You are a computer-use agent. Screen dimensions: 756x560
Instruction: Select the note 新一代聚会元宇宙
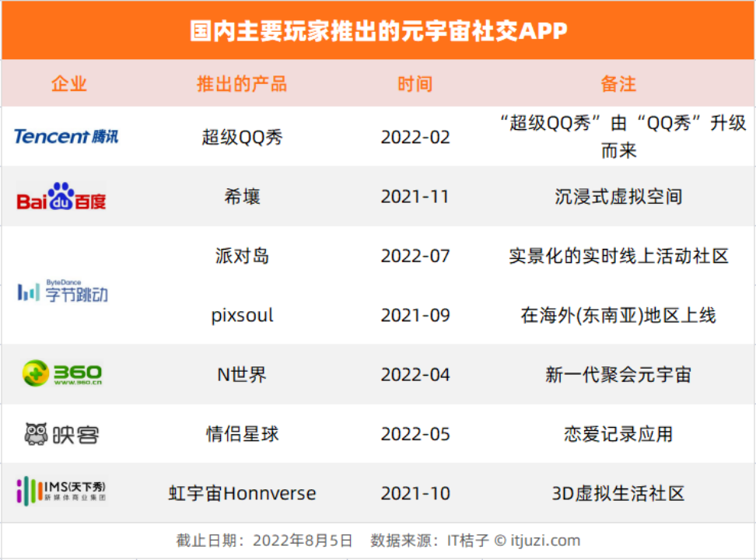click(x=618, y=374)
